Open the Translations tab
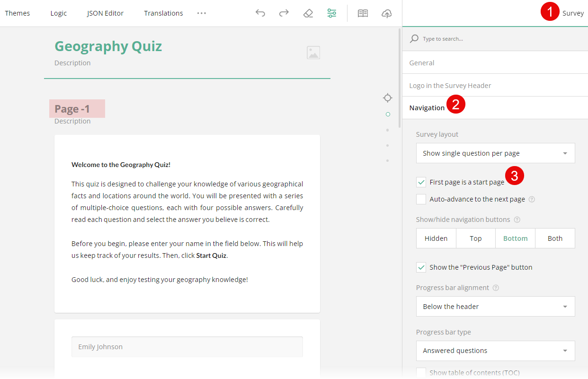Image resolution: width=588 pixels, height=379 pixels. [x=163, y=13]
